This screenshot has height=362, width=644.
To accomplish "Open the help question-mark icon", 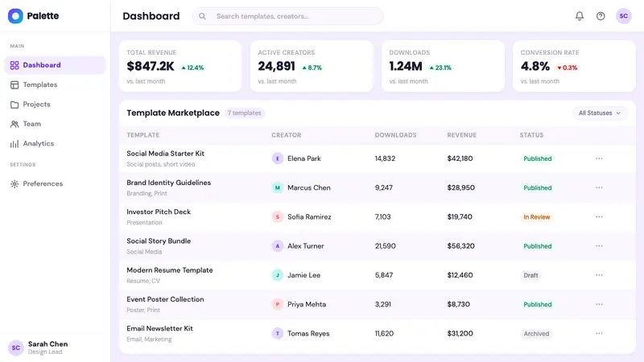I will 601,16.
